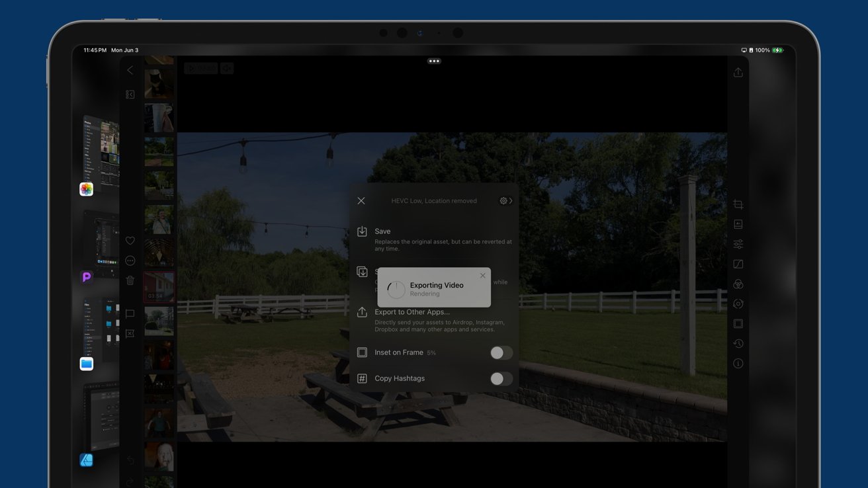Screen dimensions: 868x488
Task: Open the Info circle icon
Action: (x=738, y=364)
